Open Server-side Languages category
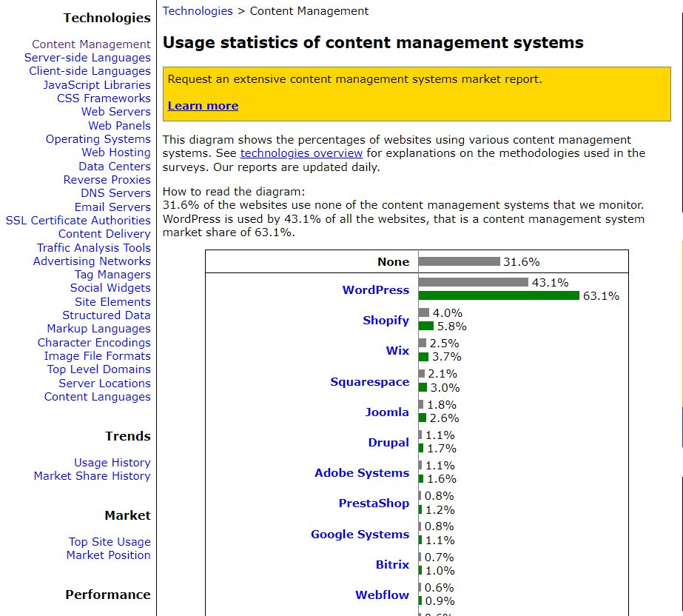 coord(87,58)
